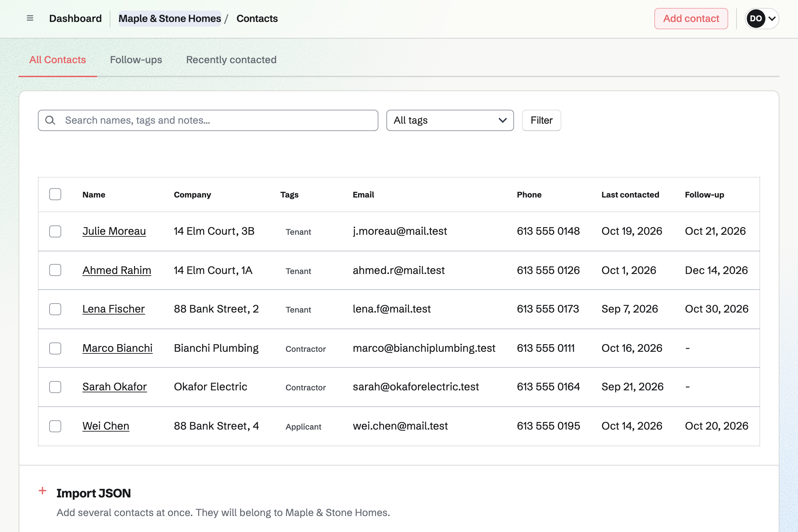
Task: Tick Marco Bianchi's checkbox
Action: click(x=55, y=348)
